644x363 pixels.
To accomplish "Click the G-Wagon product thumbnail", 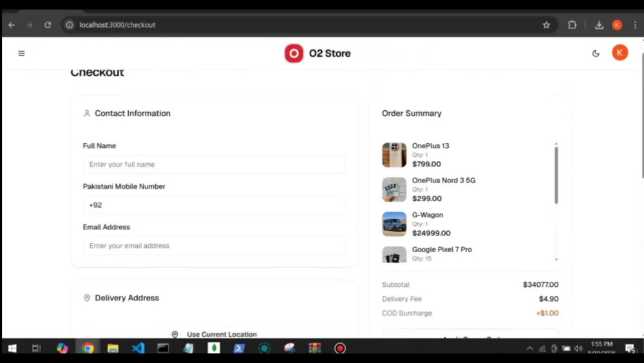I will (x=394, y=224).
